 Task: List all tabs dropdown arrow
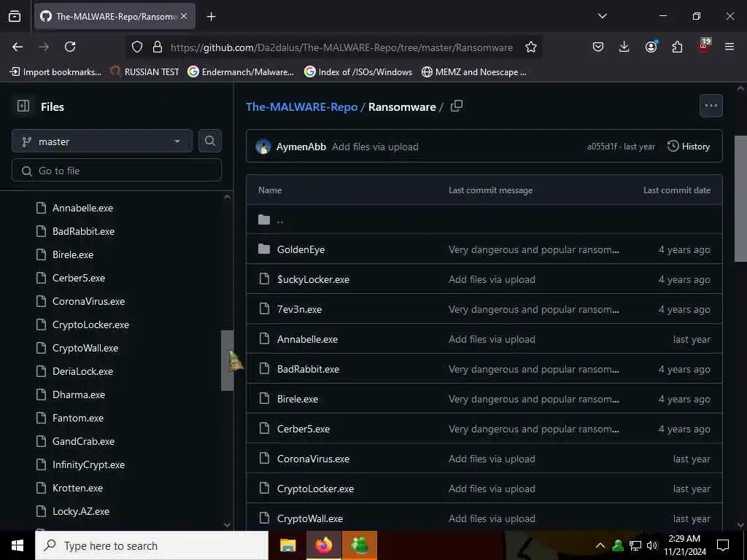click(602, 16)
